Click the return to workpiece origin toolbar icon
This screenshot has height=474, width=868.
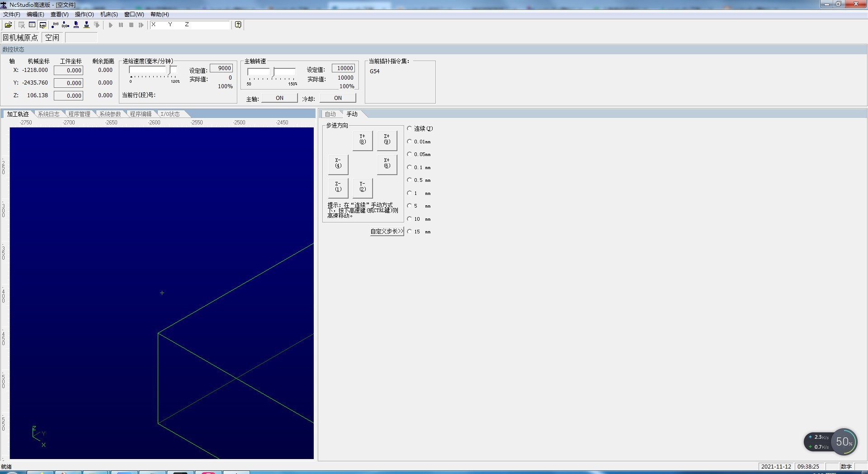[x=66, y=25]
